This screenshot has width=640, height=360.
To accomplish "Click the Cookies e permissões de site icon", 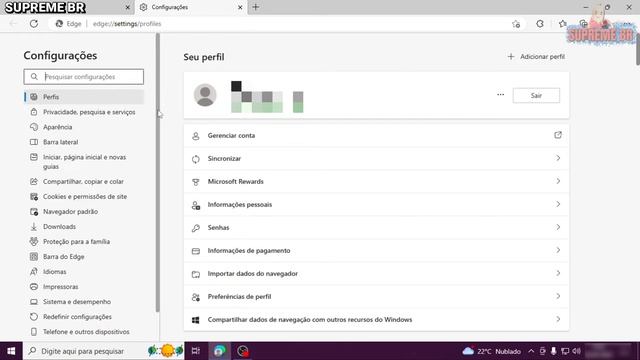I will [x=34, y=197].
